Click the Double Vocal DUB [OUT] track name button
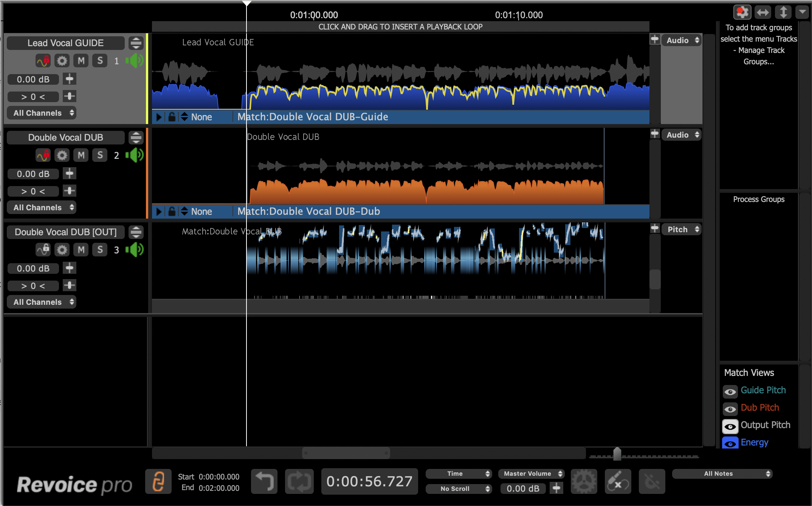 coord(66,232)
